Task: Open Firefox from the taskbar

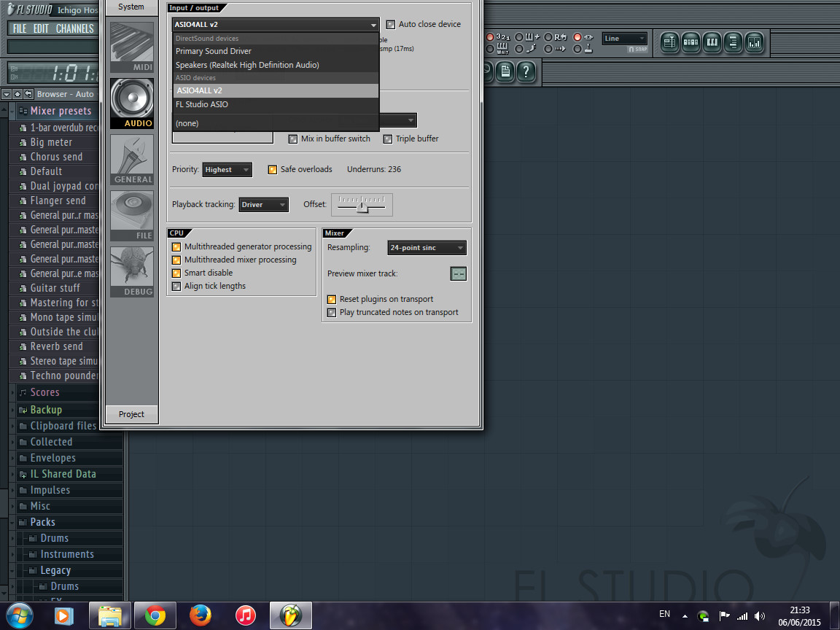Action: coord(201,615)
